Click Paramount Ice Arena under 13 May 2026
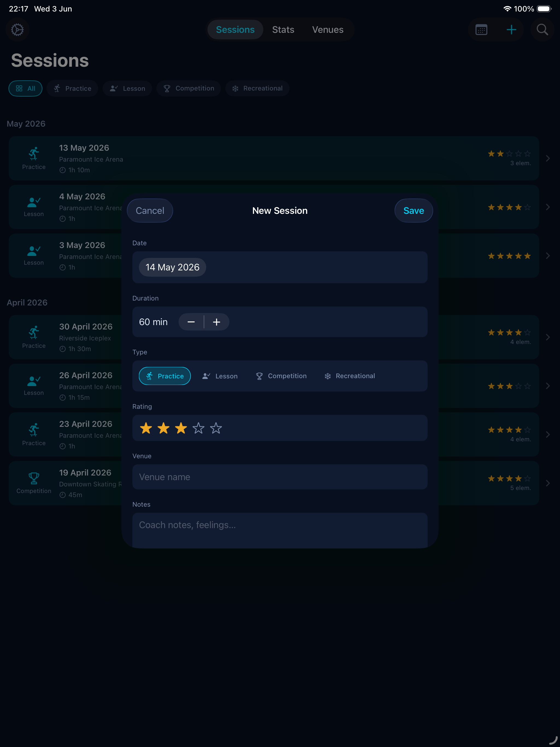Screen dimensions: 560x747 pos(91,159)
